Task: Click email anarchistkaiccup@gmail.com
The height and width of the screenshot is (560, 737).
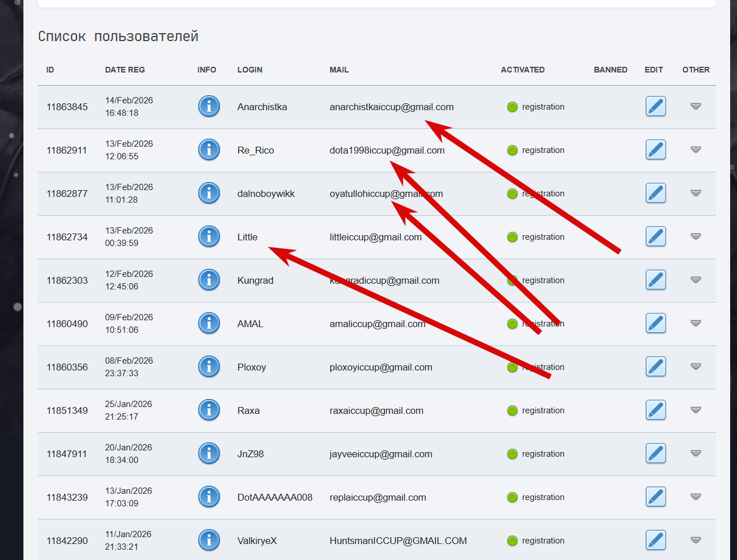Action: click(x=392, y=107)
